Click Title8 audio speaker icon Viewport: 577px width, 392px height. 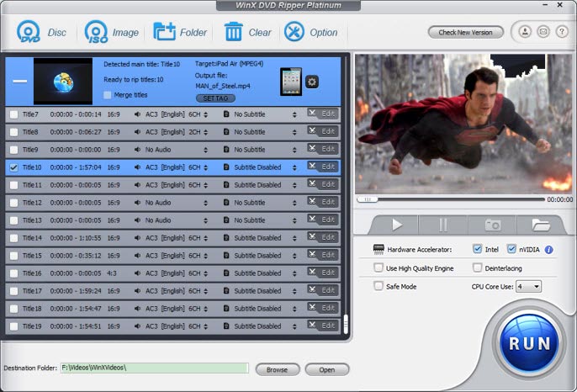137,132
